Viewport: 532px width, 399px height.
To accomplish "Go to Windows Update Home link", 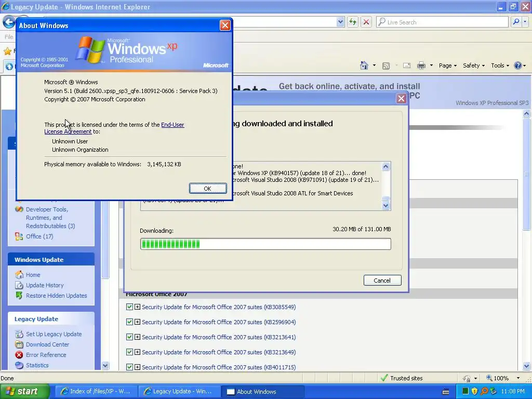I will click(33, 275).
